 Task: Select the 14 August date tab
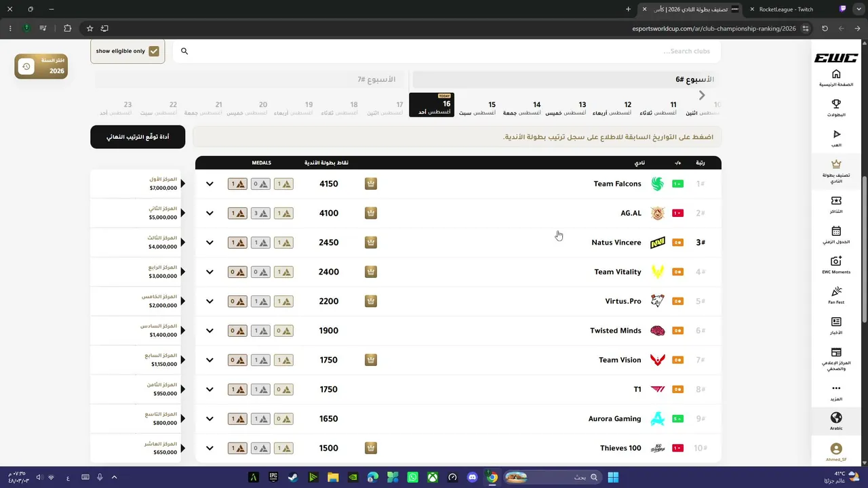click(x=522, y=108)
